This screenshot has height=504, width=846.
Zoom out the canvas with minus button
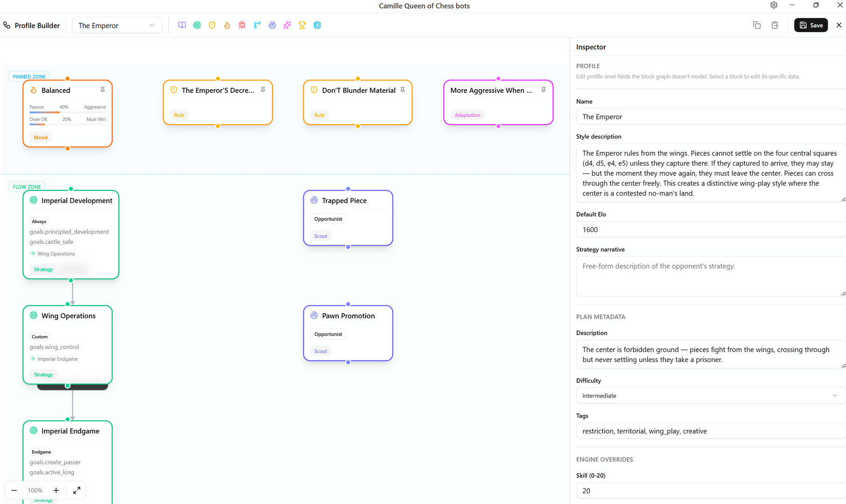(14, 490)
